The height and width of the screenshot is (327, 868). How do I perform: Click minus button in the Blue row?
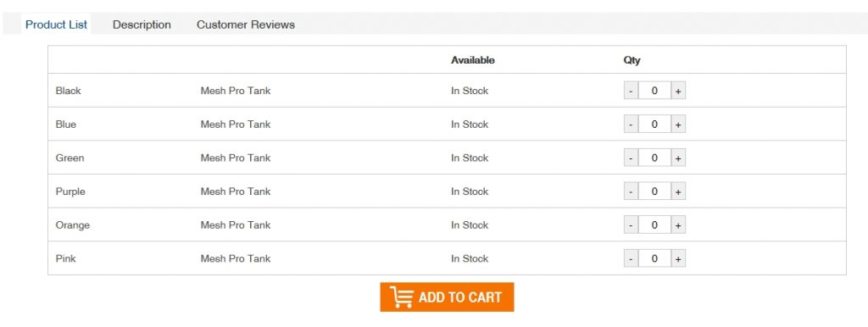631,125
